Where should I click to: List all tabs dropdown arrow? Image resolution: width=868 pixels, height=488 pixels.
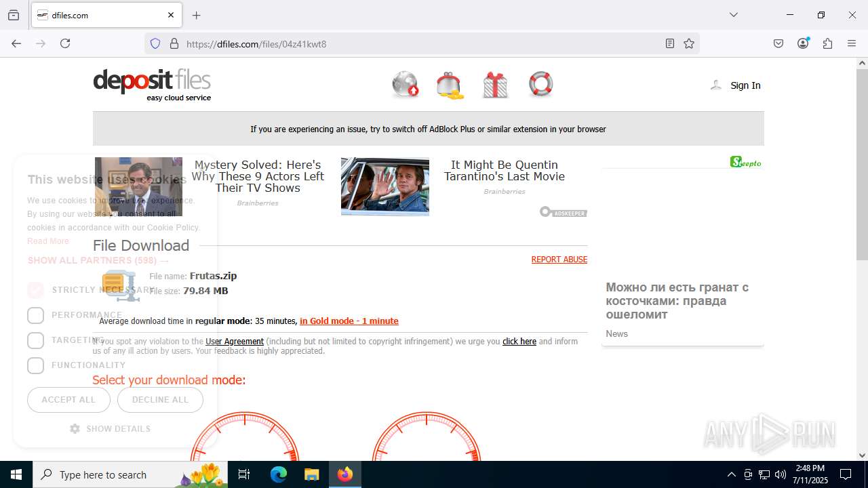733,15
